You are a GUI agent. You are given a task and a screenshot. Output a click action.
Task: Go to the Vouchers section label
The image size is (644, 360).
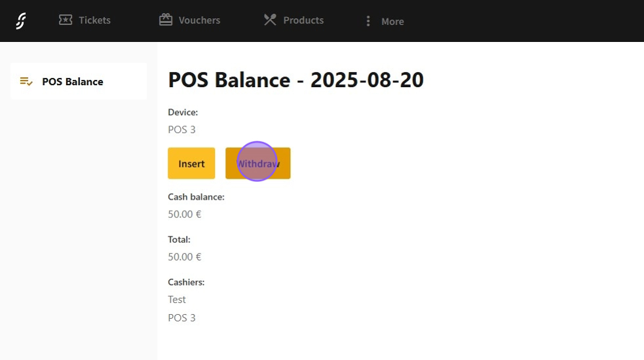pos(199,20)
